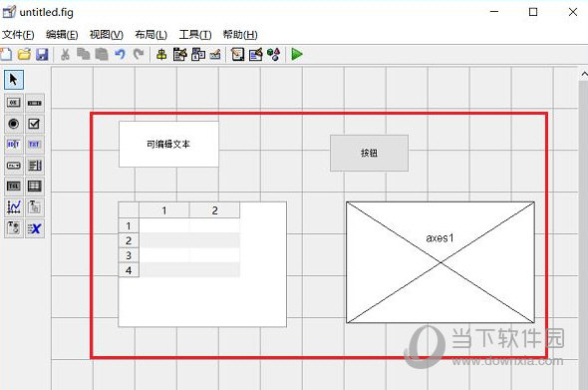Viewport: 588px width, 390px height.
Task: Open the Menu Editor
Action: tap(180, 55)
